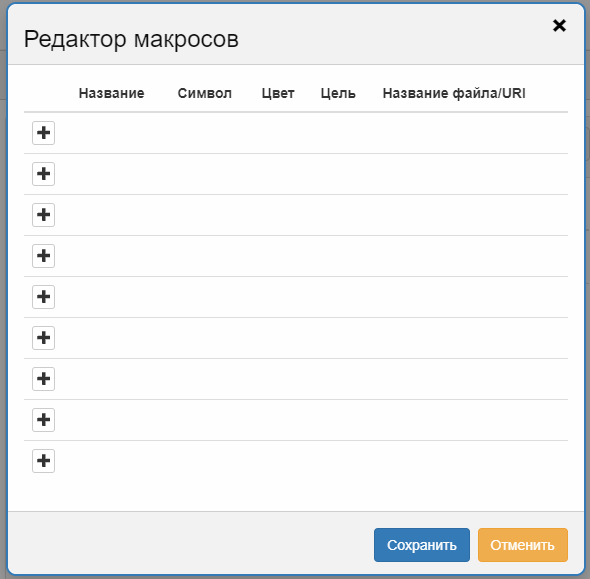The image size is (590, 579).
Task: Add a macro in the ninth (last) row
Action: tap(43, 461)
